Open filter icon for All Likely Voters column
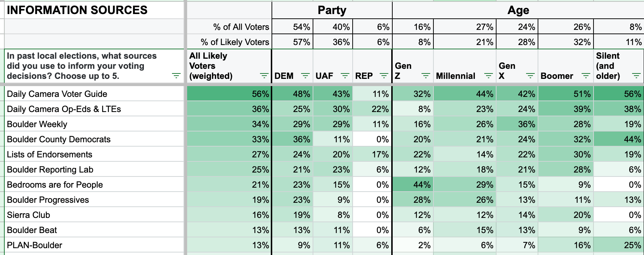 tap(264, 76)
